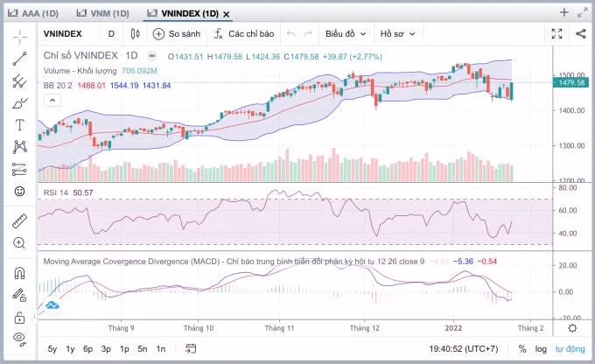Click the BB 20 2 indicator label

tap(58, 86)
